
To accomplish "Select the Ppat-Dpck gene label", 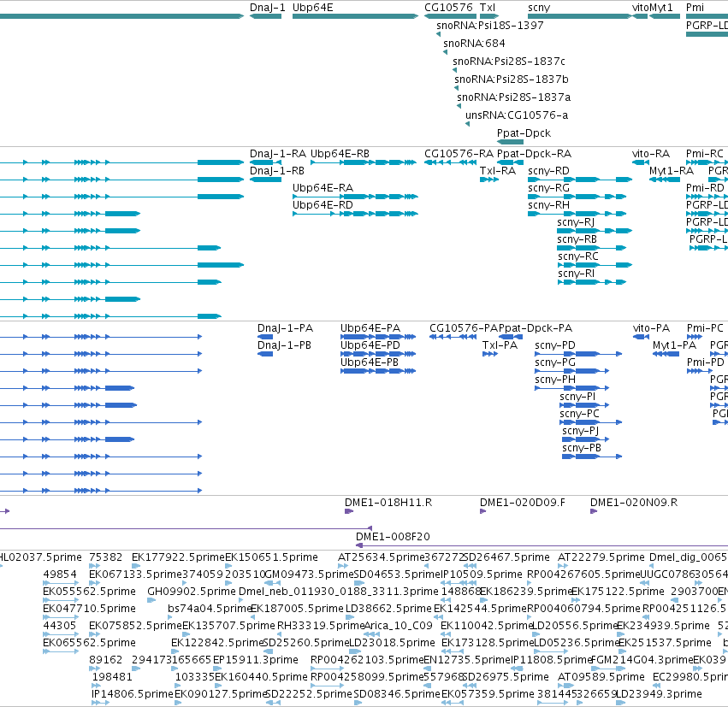I will [524, 133].
